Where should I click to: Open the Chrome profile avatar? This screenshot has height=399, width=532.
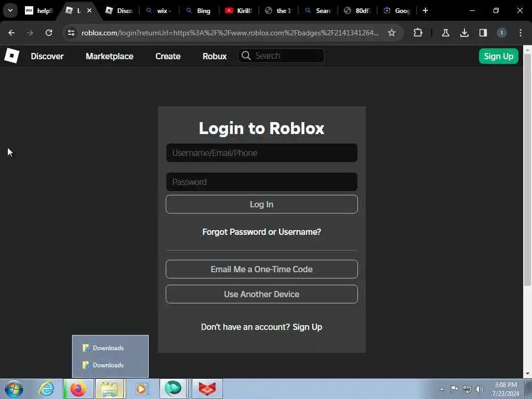pos(501,33)
